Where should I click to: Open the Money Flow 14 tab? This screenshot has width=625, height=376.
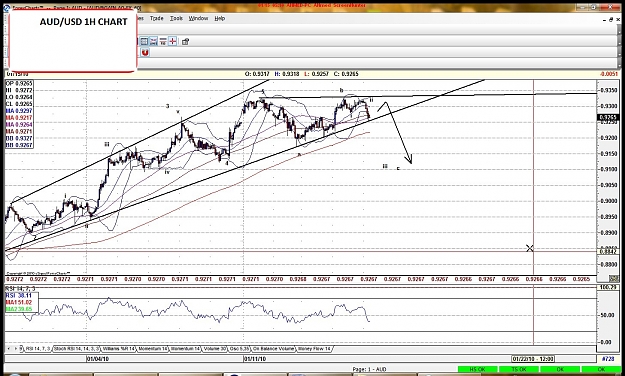point(314,348)
